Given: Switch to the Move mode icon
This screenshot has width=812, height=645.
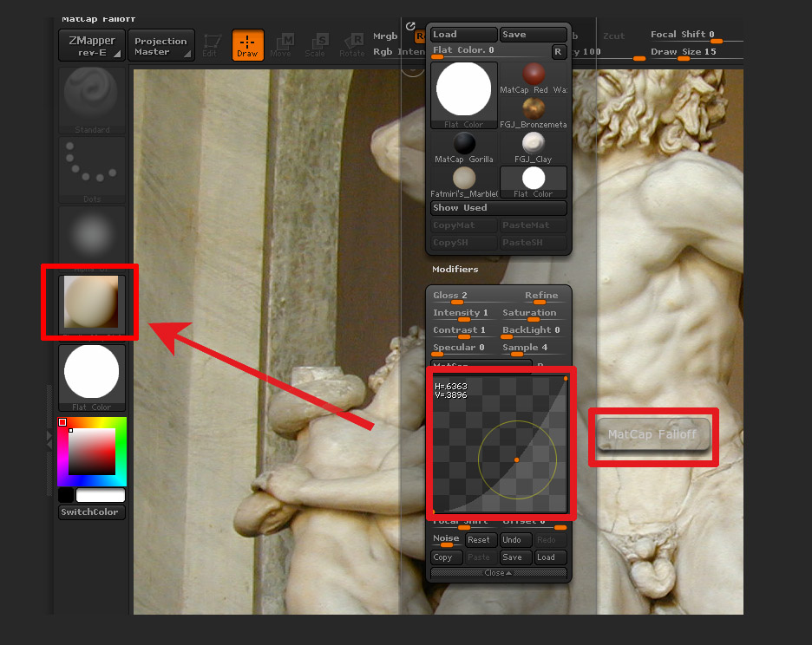Looking at the screenshot, I should coord(281,45).
